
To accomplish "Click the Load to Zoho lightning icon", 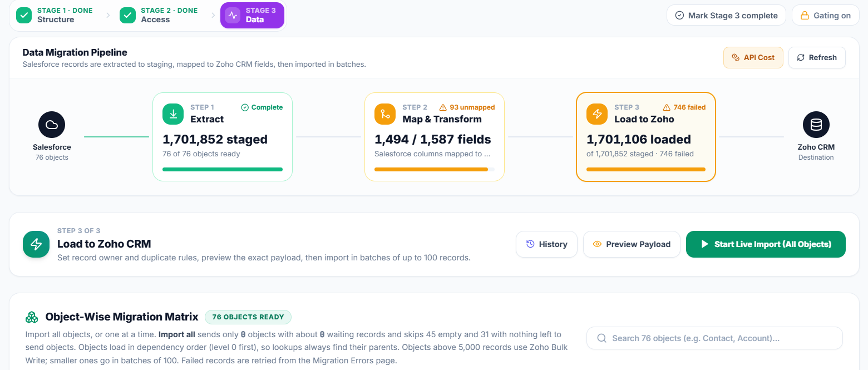I will [597, 114].
